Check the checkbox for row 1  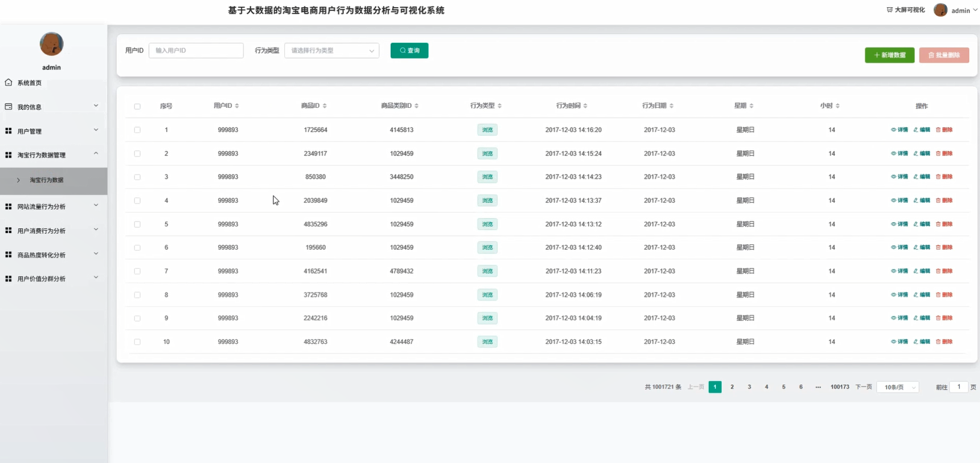pos(137,130)
